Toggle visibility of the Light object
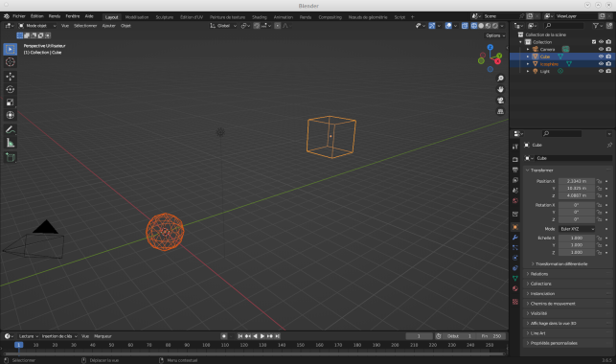 [601, 71]
